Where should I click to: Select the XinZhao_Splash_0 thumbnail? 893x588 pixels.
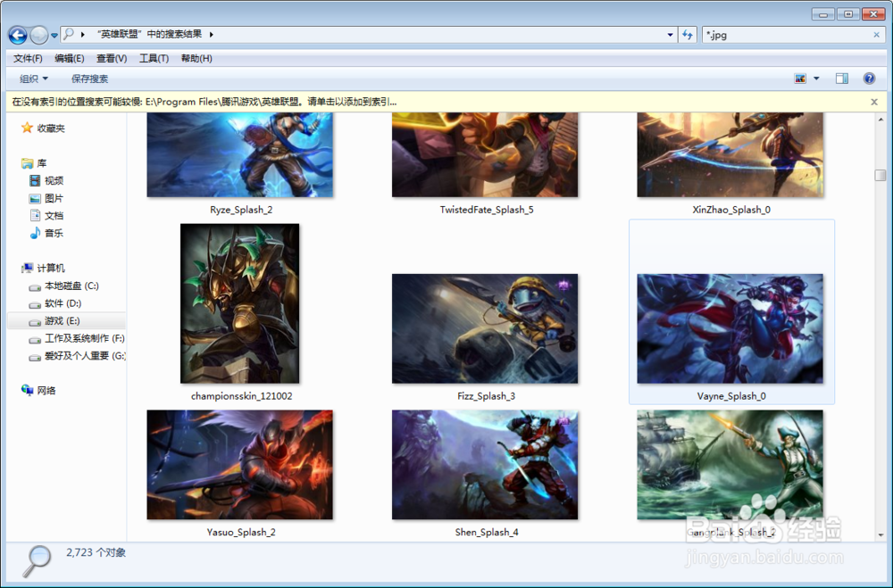point(730,155)
